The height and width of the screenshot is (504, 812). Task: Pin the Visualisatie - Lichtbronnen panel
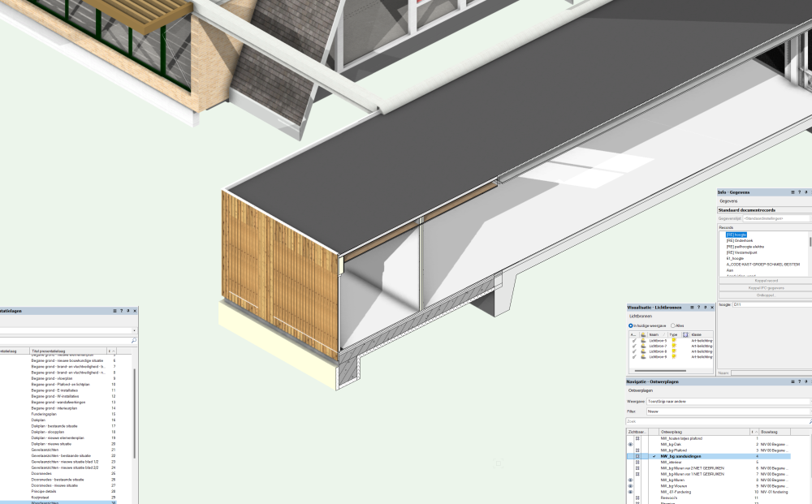point(705,308)
